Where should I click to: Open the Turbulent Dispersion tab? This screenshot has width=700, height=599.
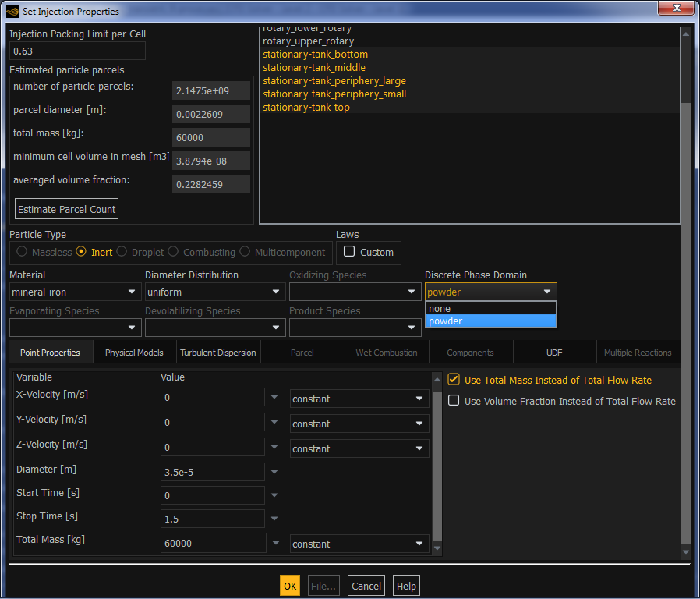pos(218,353)
